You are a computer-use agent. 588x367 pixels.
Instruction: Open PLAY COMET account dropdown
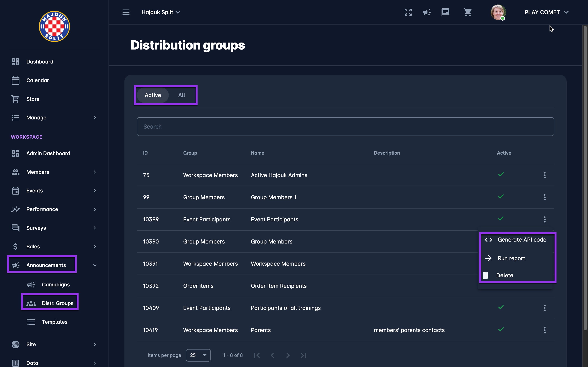(x=546, y=12)
